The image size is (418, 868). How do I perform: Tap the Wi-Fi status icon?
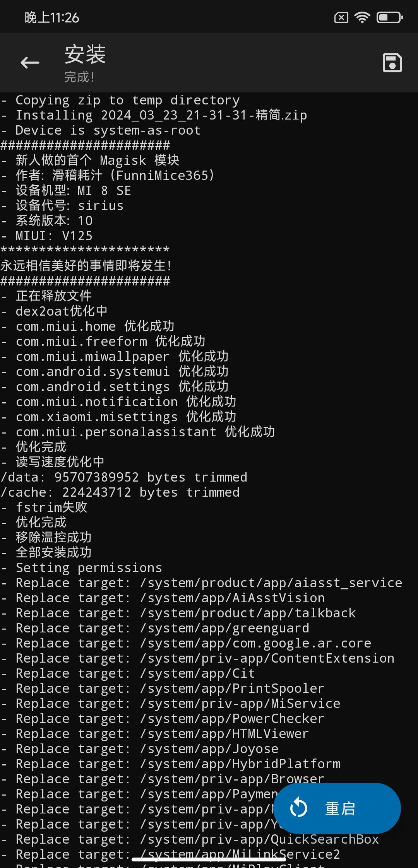[362, 17]
